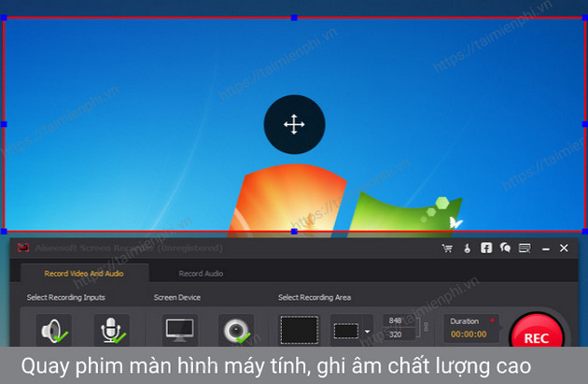Open the register key icon

[x=468, y=249]
